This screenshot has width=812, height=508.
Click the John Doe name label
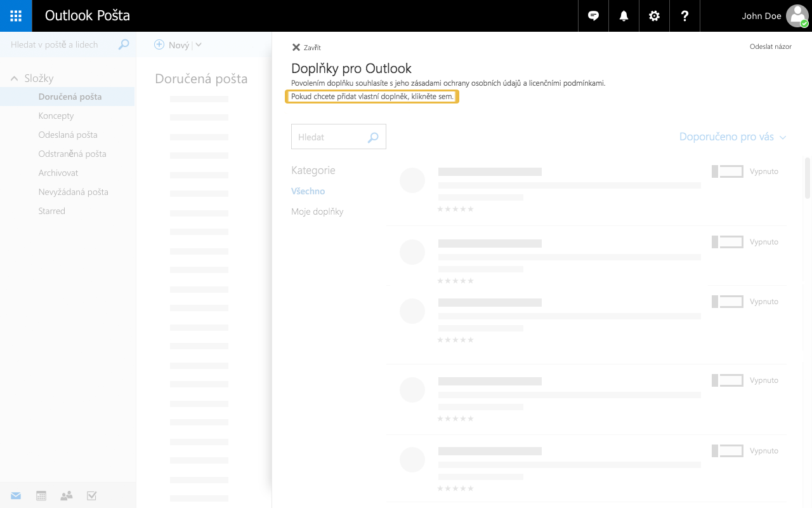click(761, 16)
